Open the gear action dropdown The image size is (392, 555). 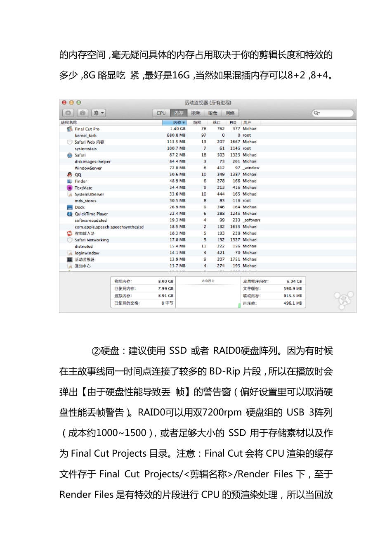tap(99, 113)
